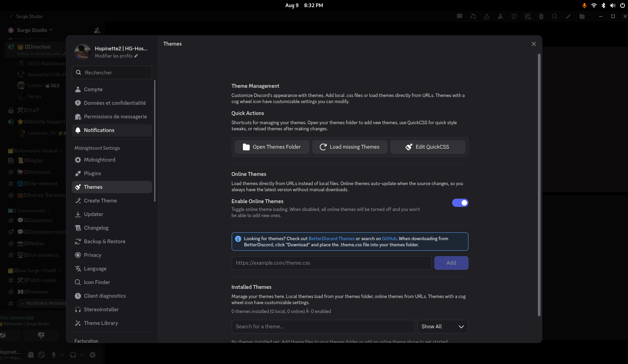Open microphone input options arrow

tap(62, 355)
